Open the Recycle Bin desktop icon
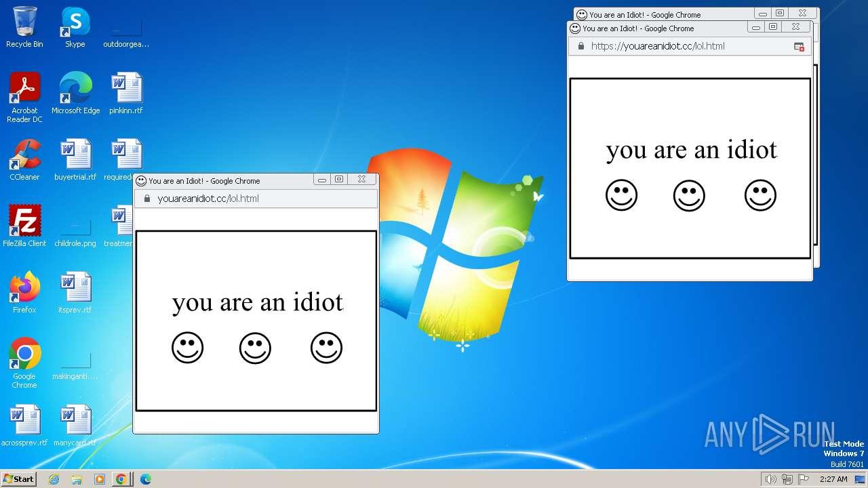 pos(24,27)
